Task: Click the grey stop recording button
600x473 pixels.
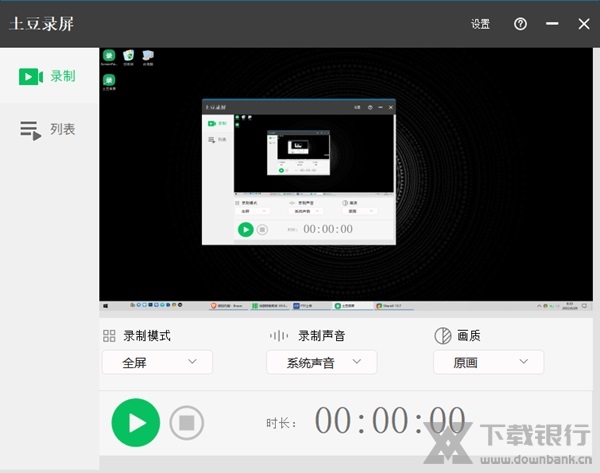Action: pyautogui.click(x=187, y=423)
